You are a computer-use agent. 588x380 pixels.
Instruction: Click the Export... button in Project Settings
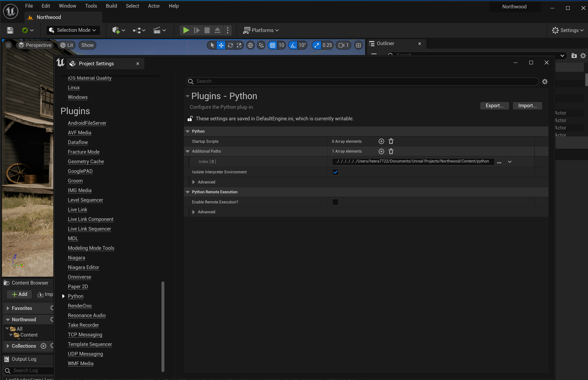(x=494, y=106)
